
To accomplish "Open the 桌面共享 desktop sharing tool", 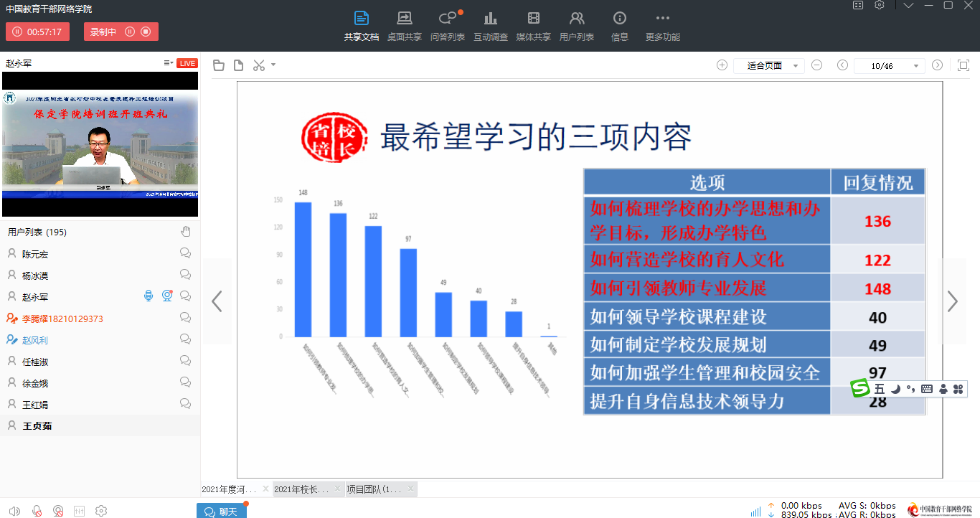I will pos(404,26).
